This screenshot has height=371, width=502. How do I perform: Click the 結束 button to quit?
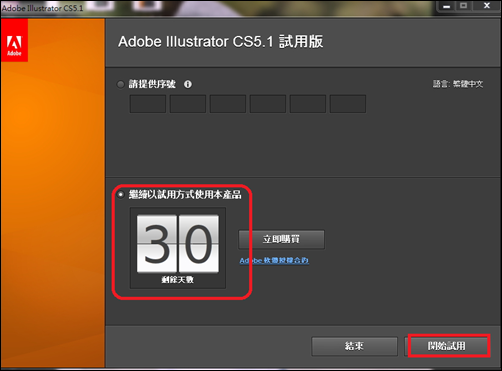coord(354,346)
